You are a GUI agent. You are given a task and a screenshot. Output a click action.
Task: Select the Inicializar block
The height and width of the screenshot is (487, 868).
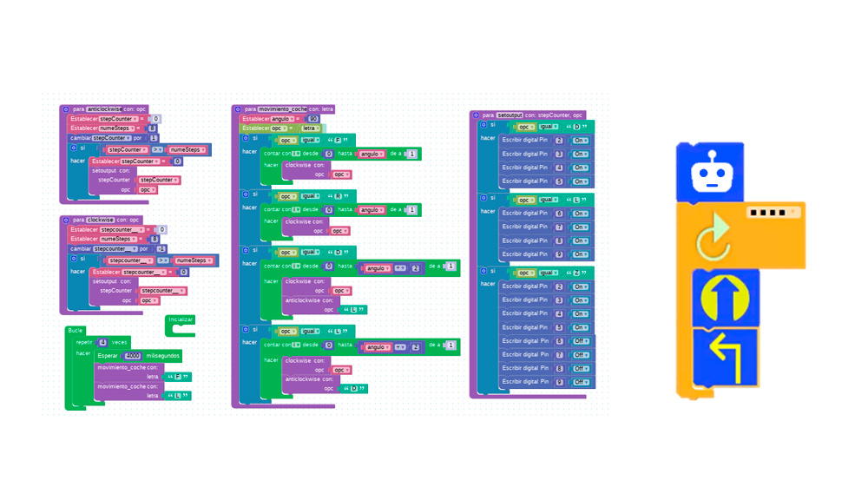pyautogui.click(x=181, y=320)
